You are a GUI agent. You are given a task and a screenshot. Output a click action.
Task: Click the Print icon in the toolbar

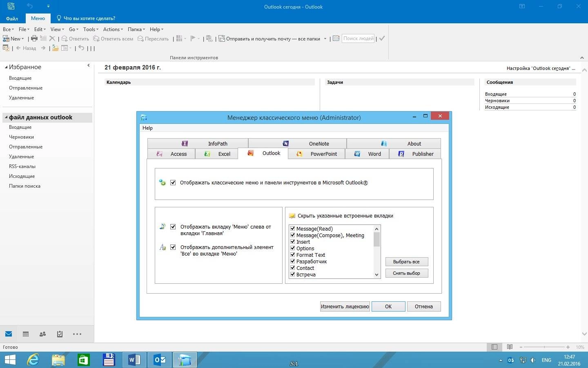34,38
